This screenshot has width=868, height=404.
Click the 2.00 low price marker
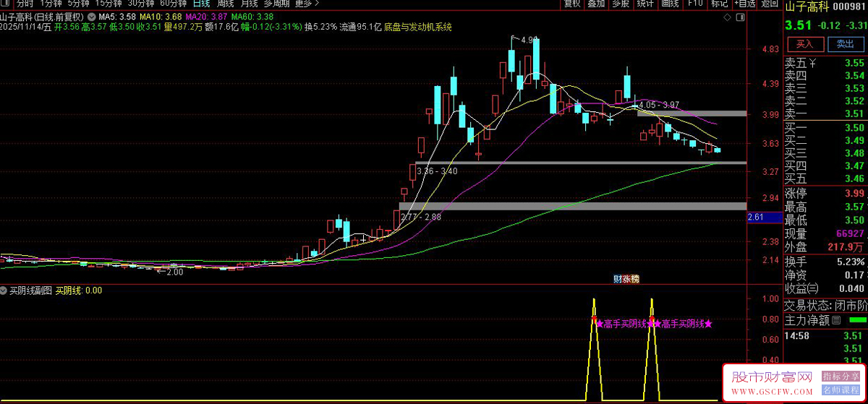pos(174,272)
